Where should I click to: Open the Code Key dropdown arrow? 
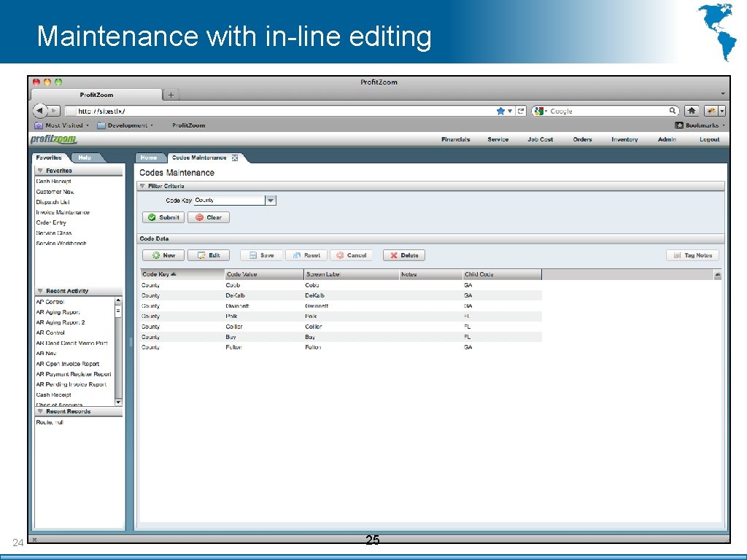[x=271, y=201]
